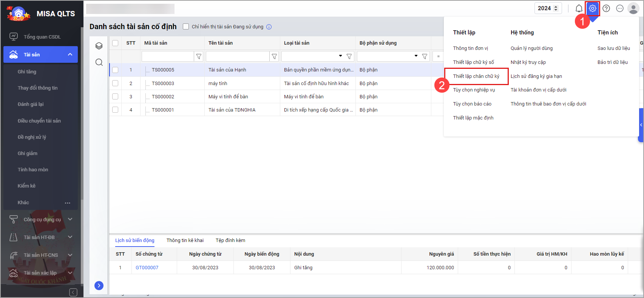Image resolution: width=644 pixels, height=298 pixels.
Task: Select checkbox for row TS000003
Action: [115, 83]
